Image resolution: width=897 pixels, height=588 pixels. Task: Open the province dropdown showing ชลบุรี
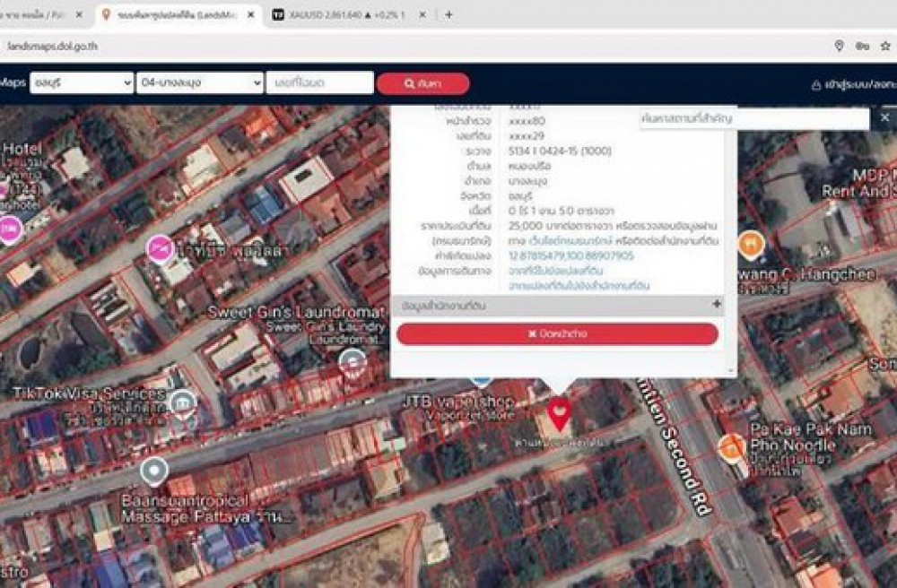[81, 83]
